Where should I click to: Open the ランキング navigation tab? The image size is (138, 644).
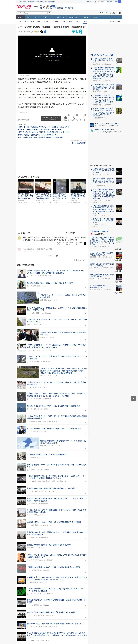click(x=86, y=17)
